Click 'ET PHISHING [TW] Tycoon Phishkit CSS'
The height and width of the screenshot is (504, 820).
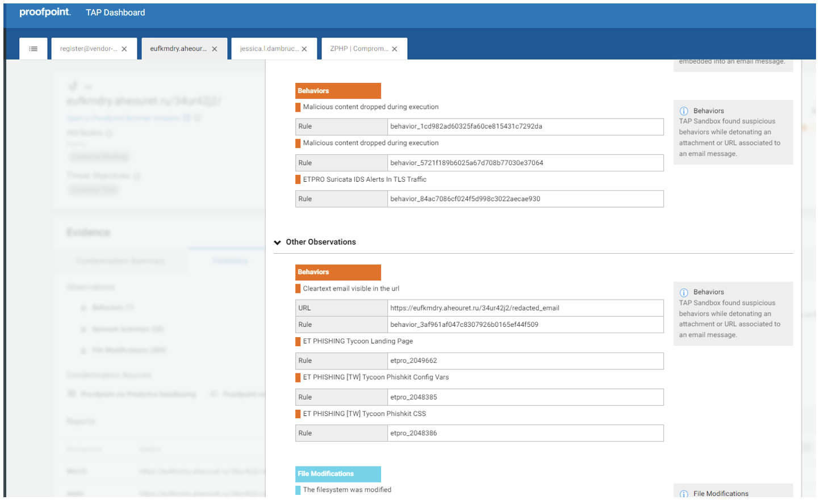pos(365,414)
